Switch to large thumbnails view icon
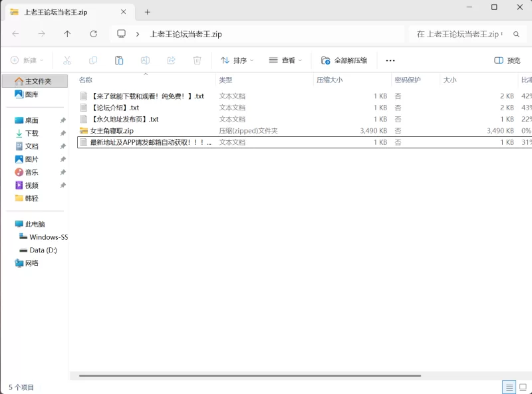 pos(524,387)
